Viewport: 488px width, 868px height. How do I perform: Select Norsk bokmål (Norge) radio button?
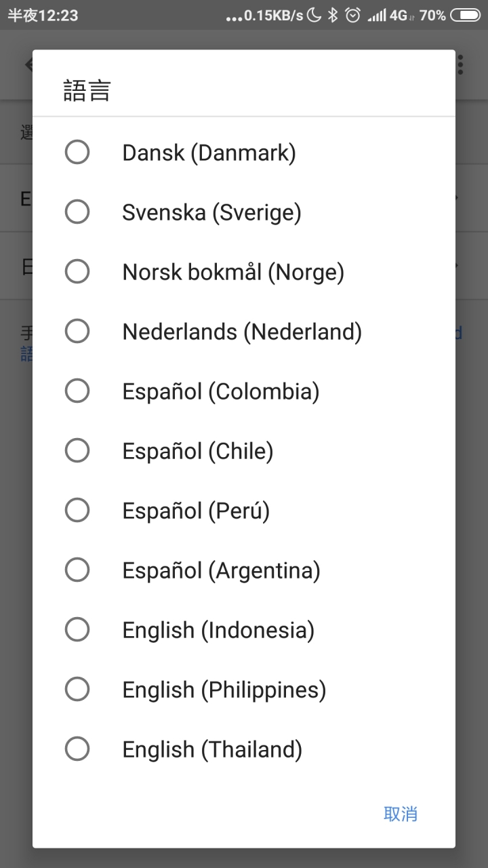(x=77, y=271)
